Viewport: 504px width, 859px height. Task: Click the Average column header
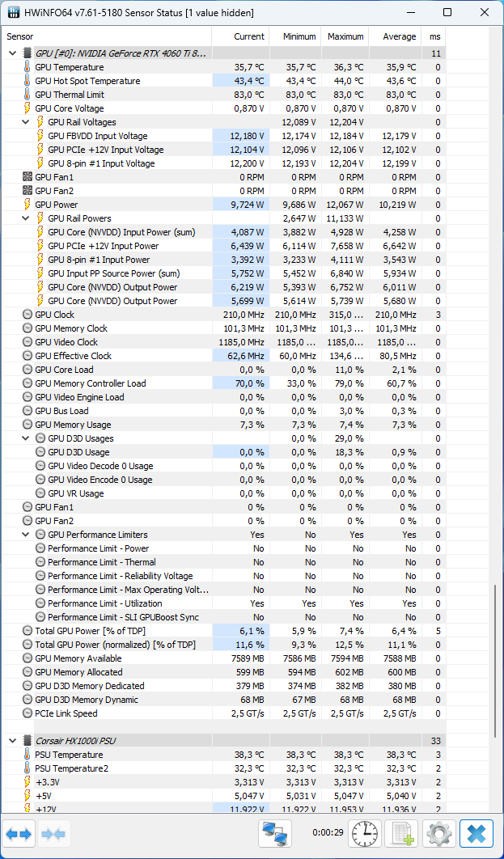click(x=396, y=36)
